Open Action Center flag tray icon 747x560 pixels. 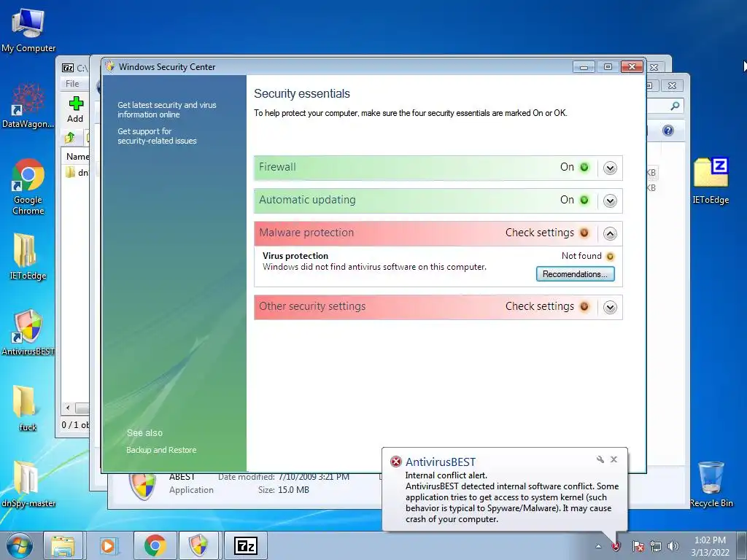[638, 547]
